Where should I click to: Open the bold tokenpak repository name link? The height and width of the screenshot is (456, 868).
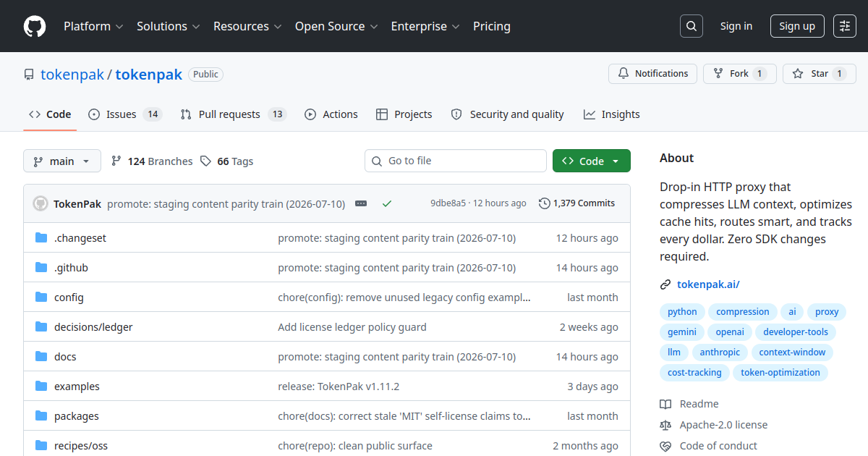click(x=149, y=75)
